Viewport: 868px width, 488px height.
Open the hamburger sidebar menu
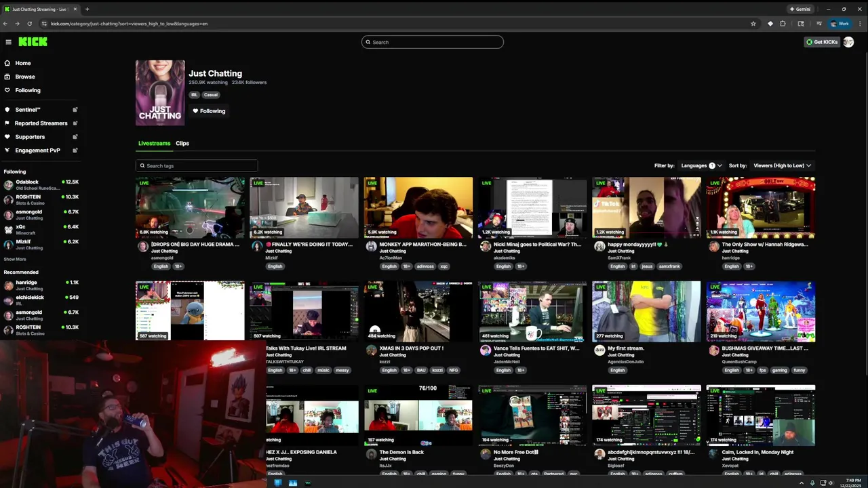click(x=8, y=42)
